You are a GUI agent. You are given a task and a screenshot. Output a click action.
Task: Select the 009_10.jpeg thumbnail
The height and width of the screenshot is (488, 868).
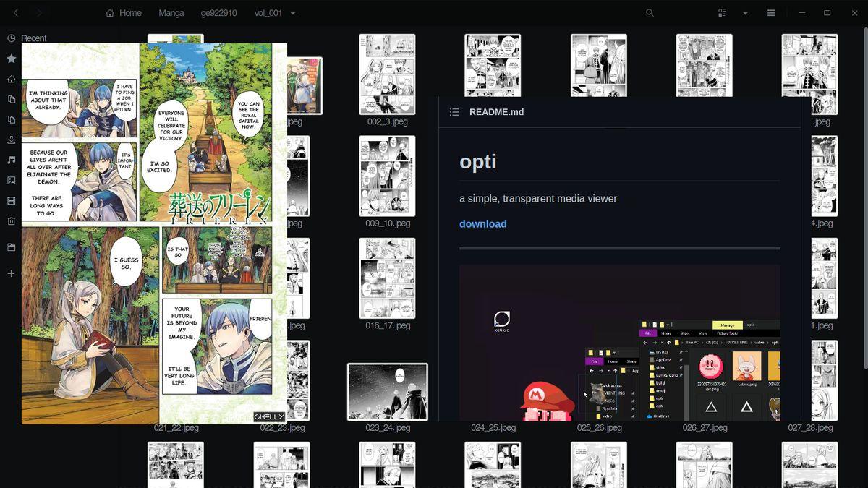tap(388, 176)
